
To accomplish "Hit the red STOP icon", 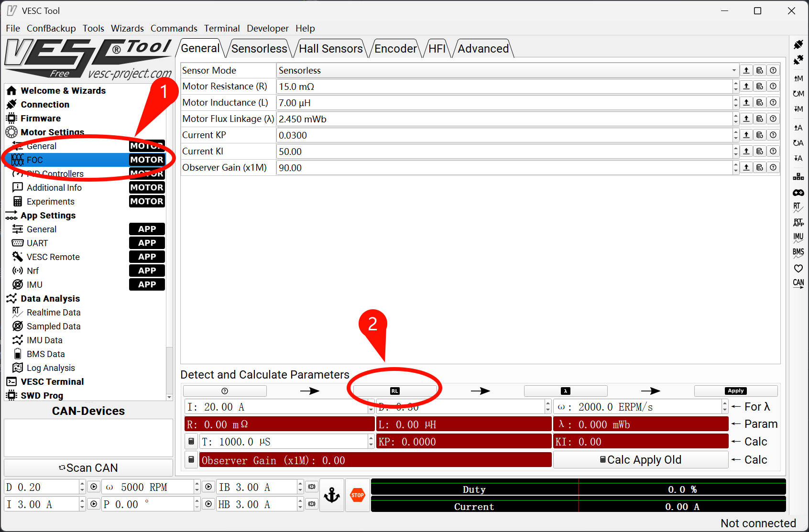I will click(358, 495).
